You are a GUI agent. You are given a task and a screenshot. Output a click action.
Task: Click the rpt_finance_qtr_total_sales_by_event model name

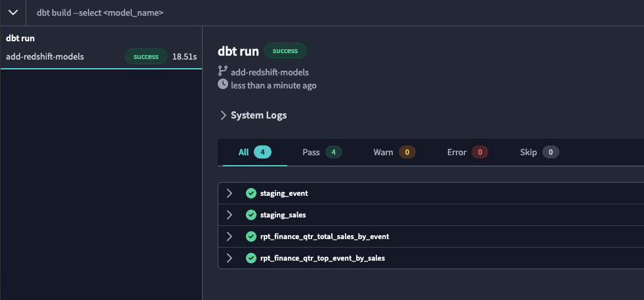[x=325, y=237]
